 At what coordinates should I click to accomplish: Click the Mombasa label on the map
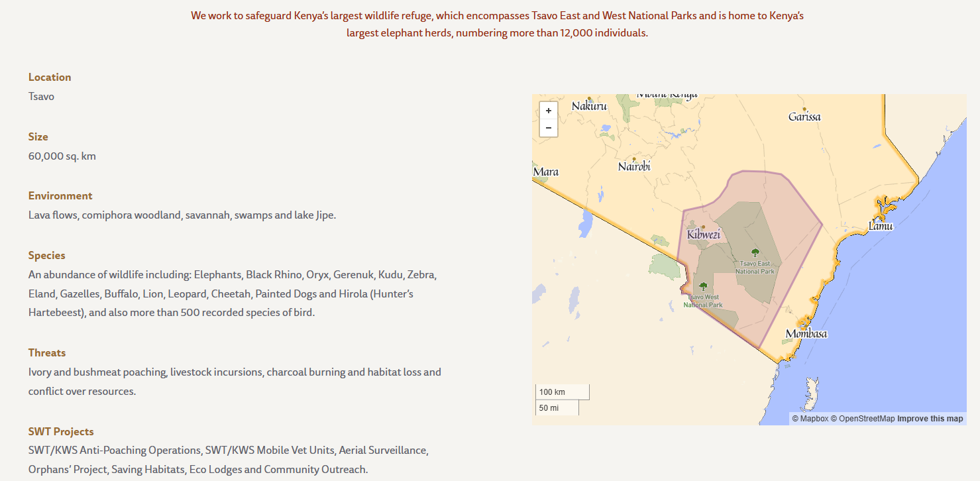[806, 334]
